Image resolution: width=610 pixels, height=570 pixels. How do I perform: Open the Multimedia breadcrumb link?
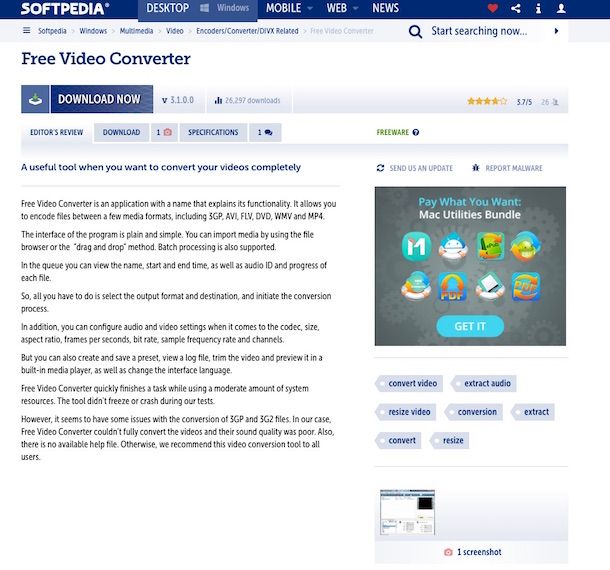coord(136,31)
